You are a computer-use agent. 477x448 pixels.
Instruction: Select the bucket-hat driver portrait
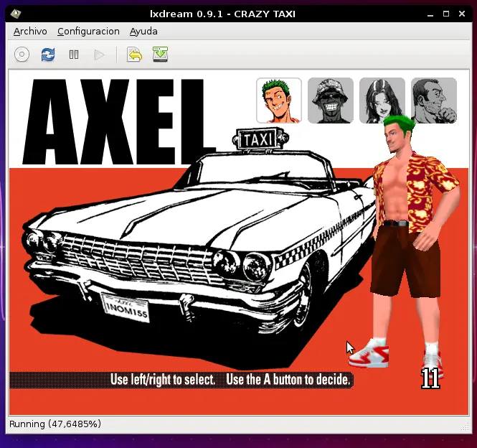point(331,101)
